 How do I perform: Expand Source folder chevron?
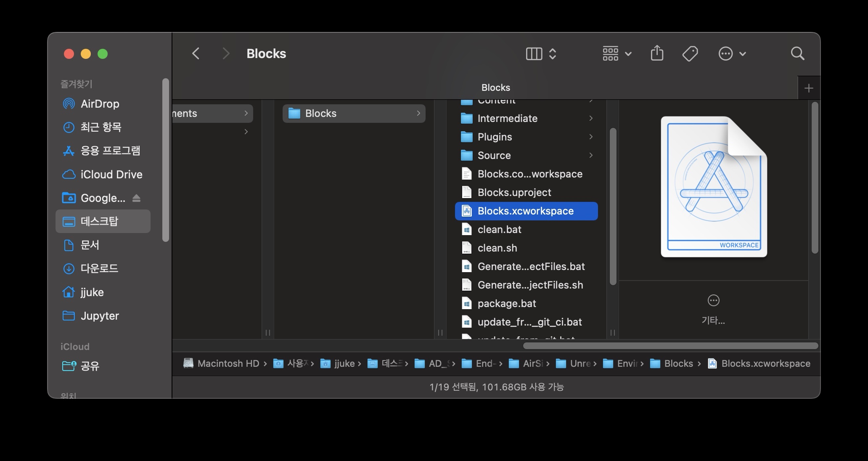pyautogui.click(x=591, y=155)
